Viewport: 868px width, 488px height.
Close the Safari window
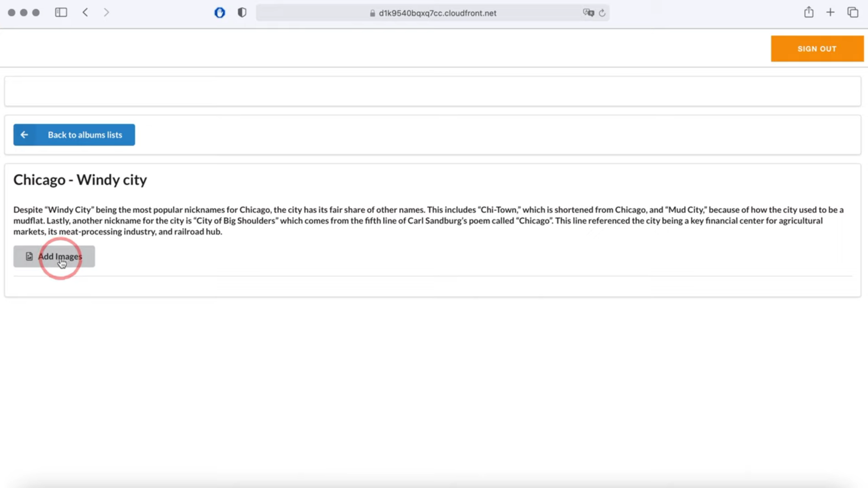click(x=12, y=13)
